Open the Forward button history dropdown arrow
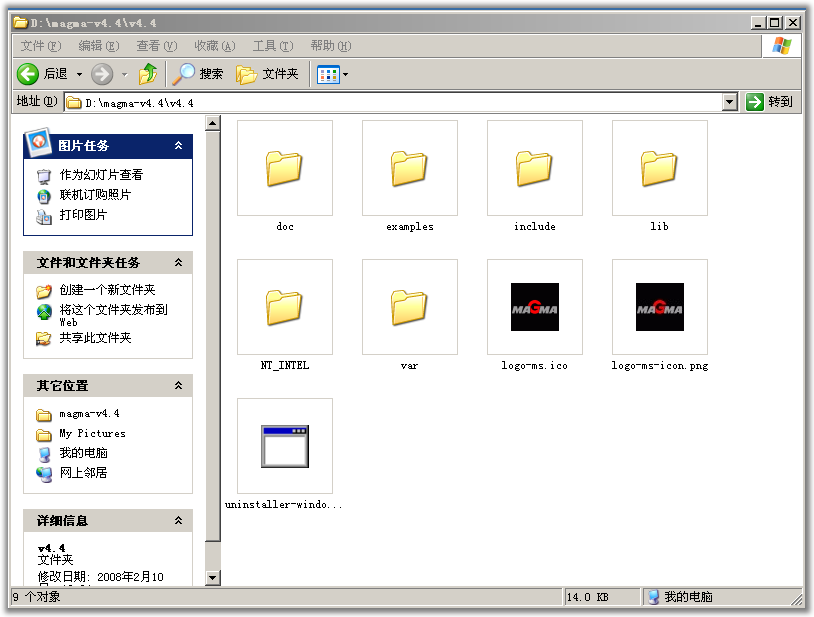The image size is (814, 617). click(x=125, y=75)
